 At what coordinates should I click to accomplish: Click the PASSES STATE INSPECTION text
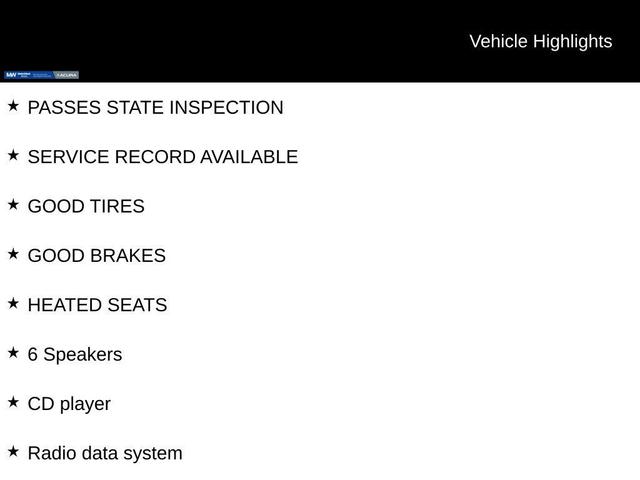click(x=155, y=107)
